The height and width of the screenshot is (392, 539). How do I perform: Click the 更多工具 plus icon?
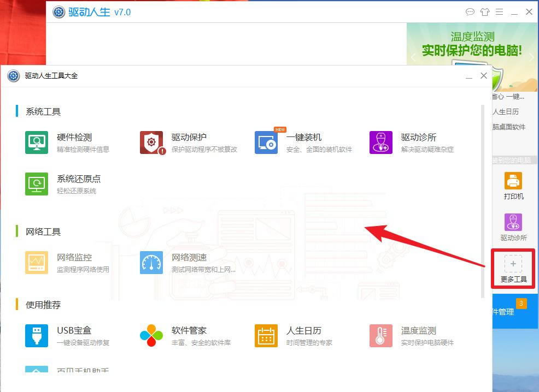click(x=513, y=264)
